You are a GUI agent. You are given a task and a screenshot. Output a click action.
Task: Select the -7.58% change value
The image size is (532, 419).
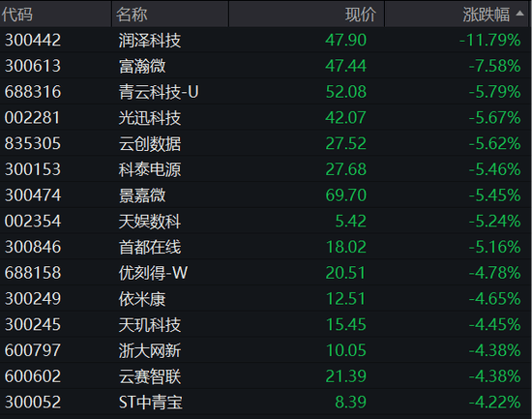494,66
